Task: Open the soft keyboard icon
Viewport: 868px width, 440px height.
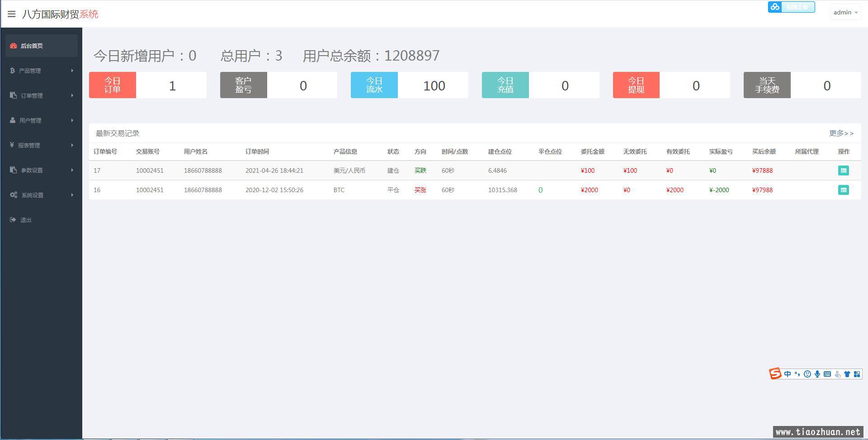Action: click(827, 374)
